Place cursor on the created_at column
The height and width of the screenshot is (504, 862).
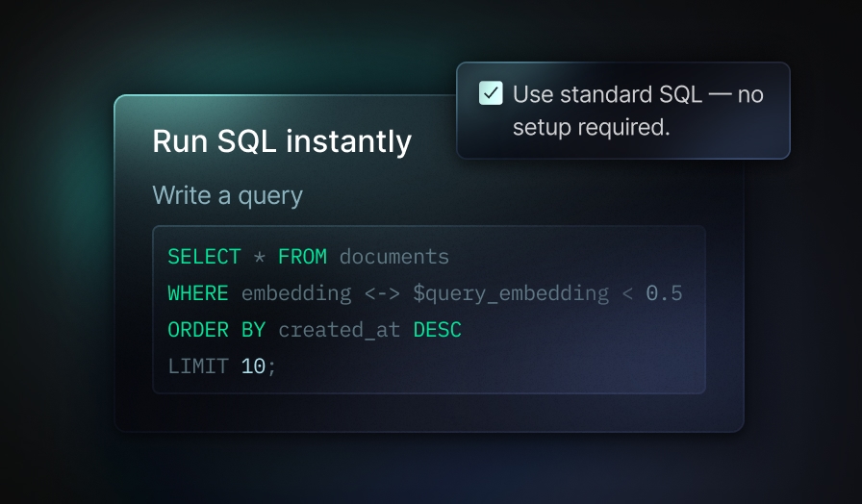tap(339, 330)
